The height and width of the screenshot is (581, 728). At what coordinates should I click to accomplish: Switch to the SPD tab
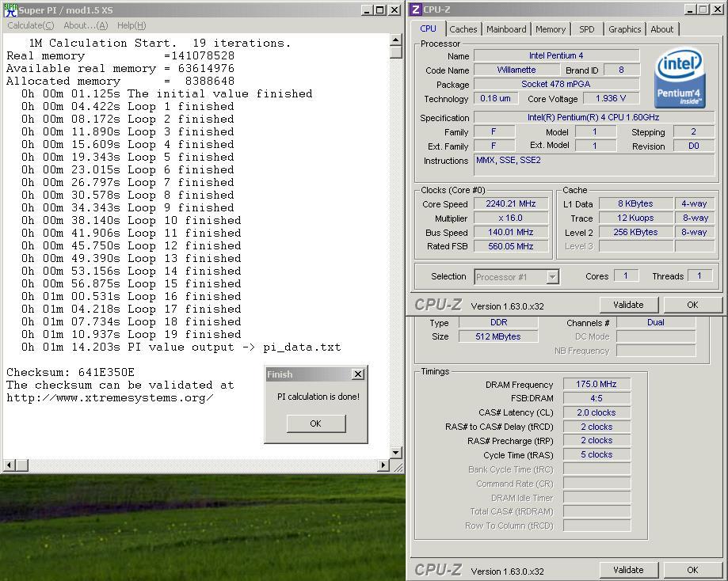[x=586, y=29]
